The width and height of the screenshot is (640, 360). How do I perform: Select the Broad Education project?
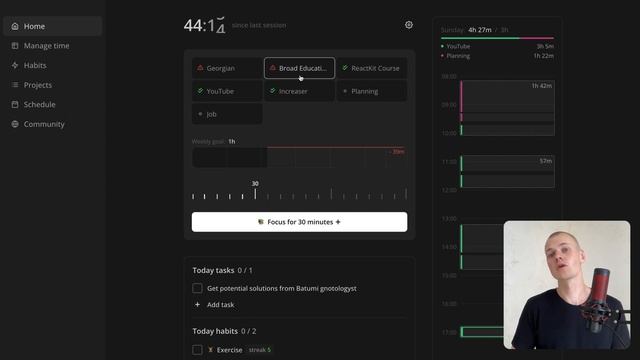pyautogui.click(x=300, y=68)
